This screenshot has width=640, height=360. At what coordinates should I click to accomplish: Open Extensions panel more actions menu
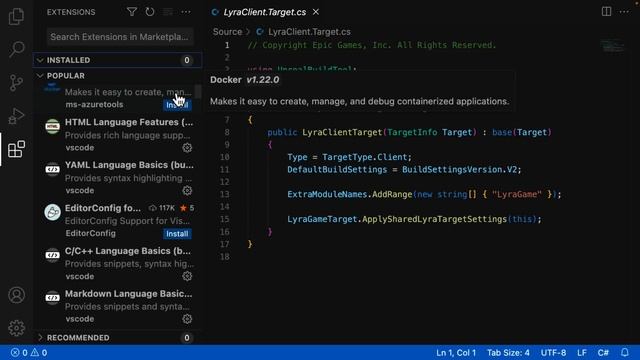pos(186,12)
